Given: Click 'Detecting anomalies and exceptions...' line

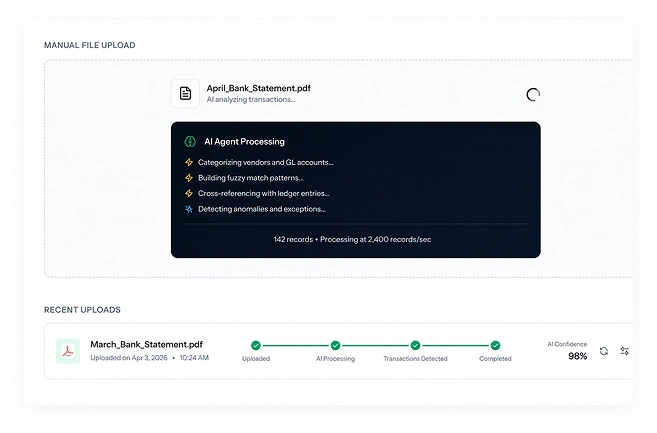Looking at the screenshot, I should click(x=262, y=209).
